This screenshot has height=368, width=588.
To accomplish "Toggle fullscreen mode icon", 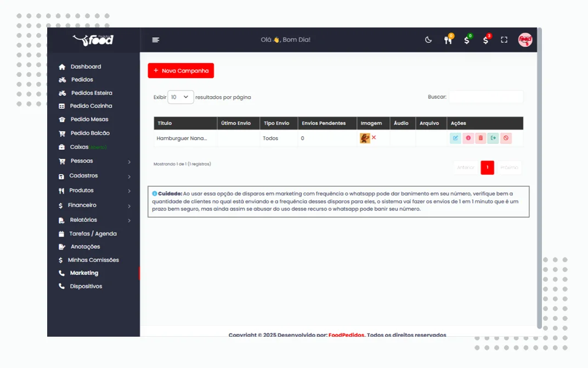I will (x=504, y=40).
